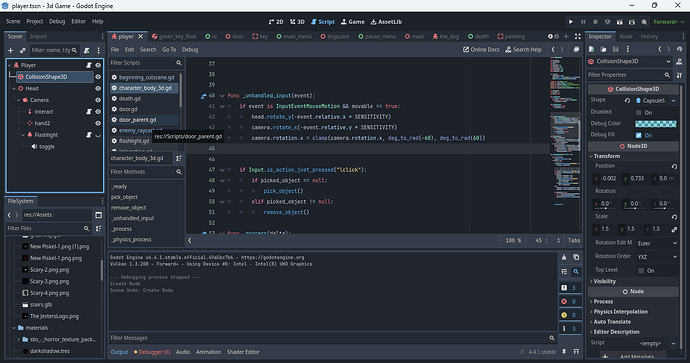Toggle distraction-free mode icon
Viewport: 690px width, 363px height.
click(578, 37)
